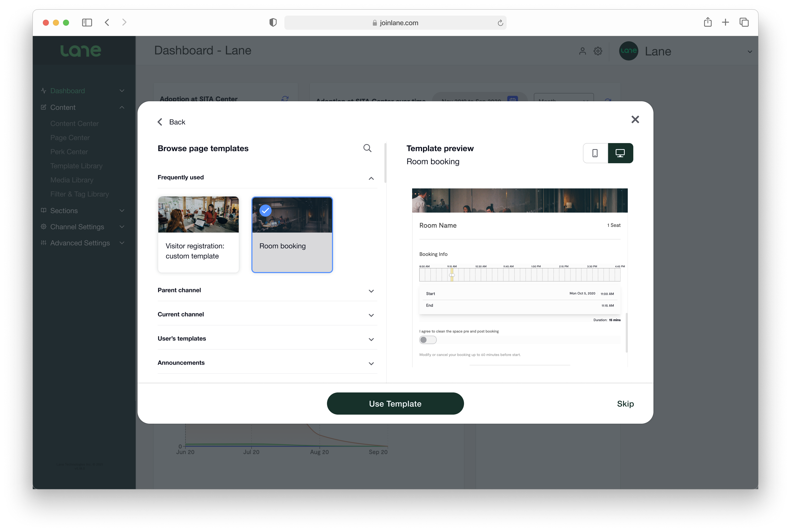Image resolution: width=791 pixels, height=532 pixels.
Task: Click the browser privacy shield icon
Action: coord(273,22)
